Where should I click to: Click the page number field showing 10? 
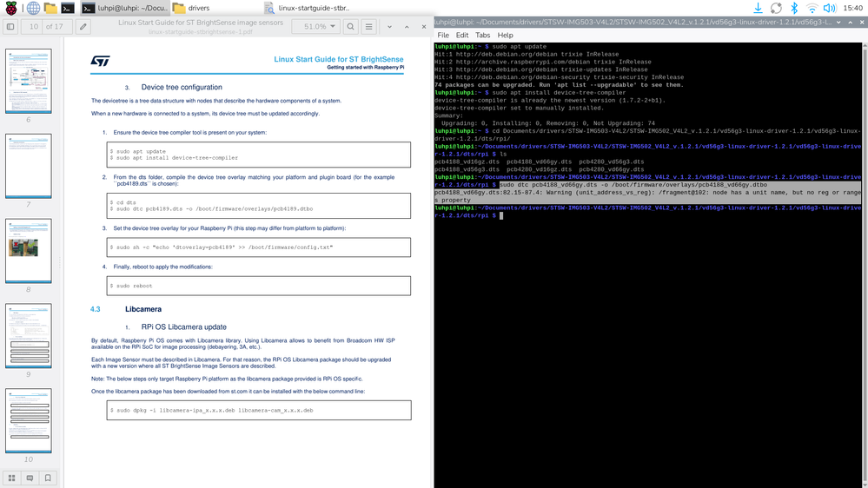pyautogui.click(x=34, y=27)
